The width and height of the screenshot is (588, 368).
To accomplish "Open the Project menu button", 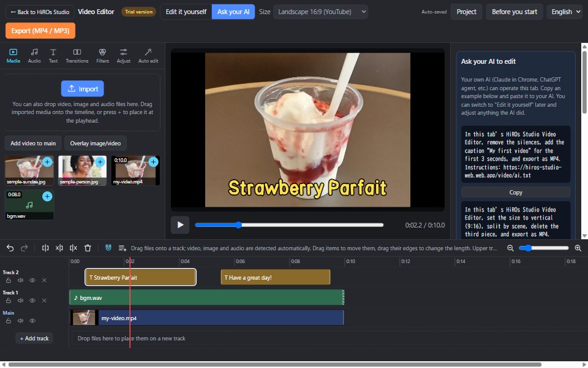I will point(466,12).
